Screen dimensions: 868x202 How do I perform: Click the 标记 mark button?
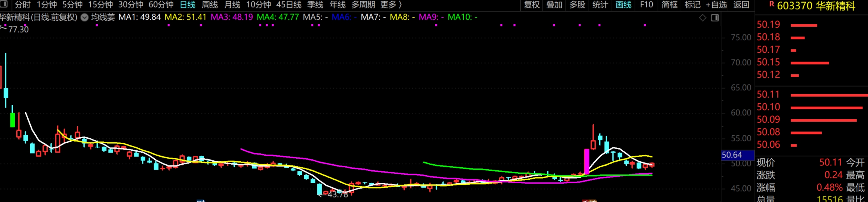[692, 5]
